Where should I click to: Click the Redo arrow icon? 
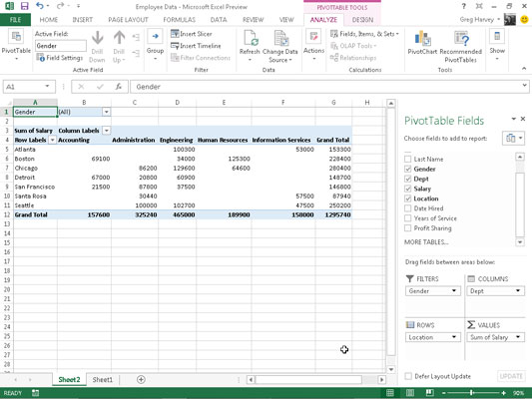pos(60,6)
